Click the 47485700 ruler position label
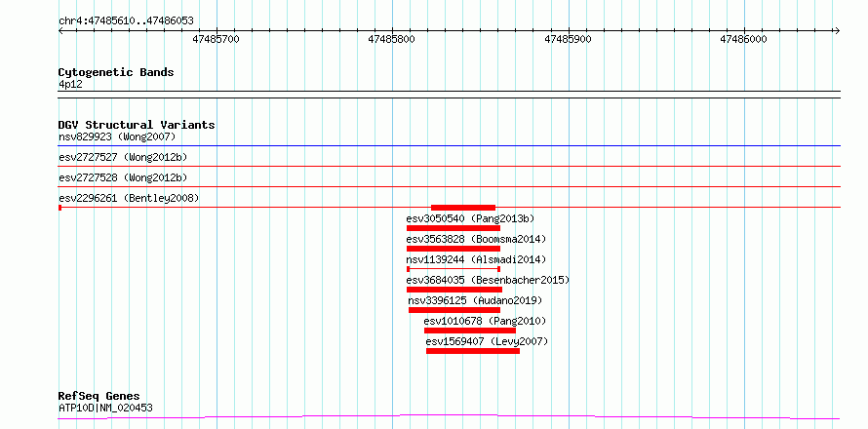 click(x=216, y=39)
